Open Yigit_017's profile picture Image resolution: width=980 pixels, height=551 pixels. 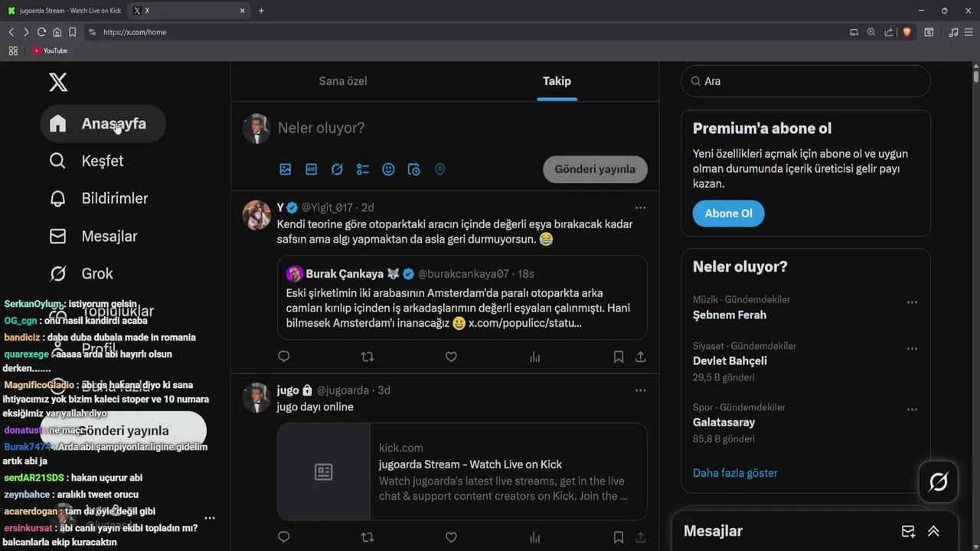(256, 215)
